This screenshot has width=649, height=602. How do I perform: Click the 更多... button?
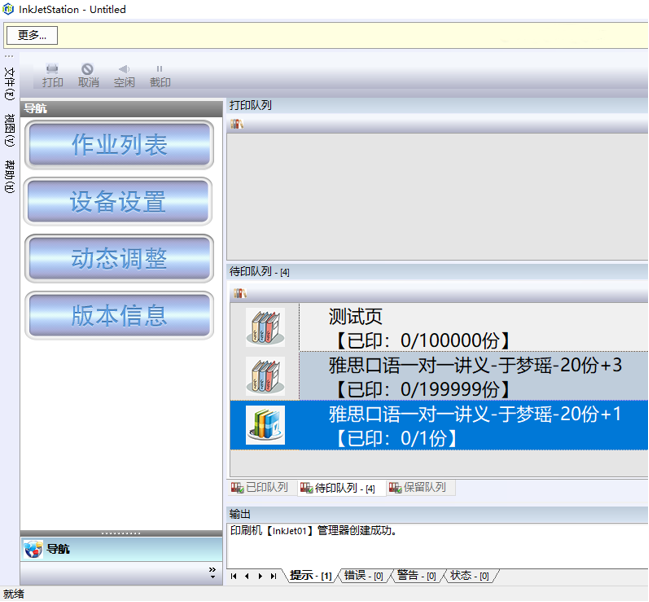click(32, 35)
